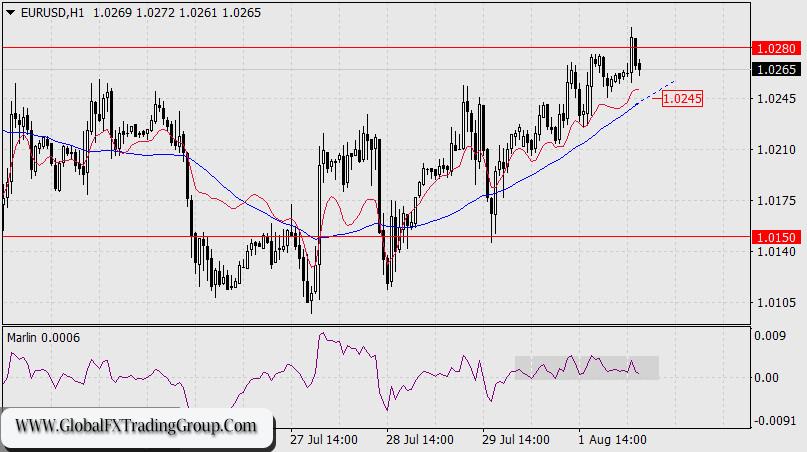Click the 1.0245 price axis value
The height and width of the screenshot is (452, 807).
(x=776, y=99)
